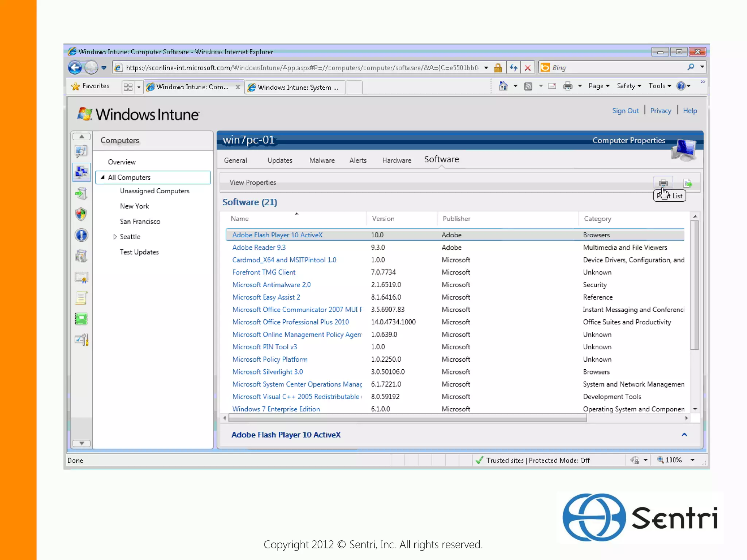
Task: Open the Licenses certificate icon in the sidebar
Action: pyautogui.click(x=81, y=277)
